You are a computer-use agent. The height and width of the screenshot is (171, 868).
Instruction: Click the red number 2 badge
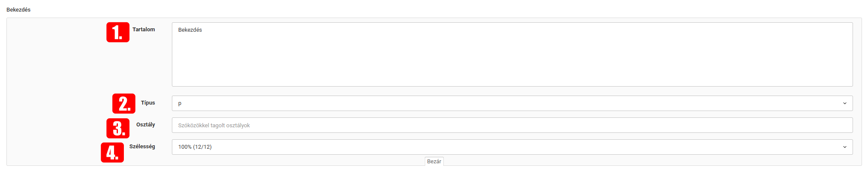tap(124, 104)
